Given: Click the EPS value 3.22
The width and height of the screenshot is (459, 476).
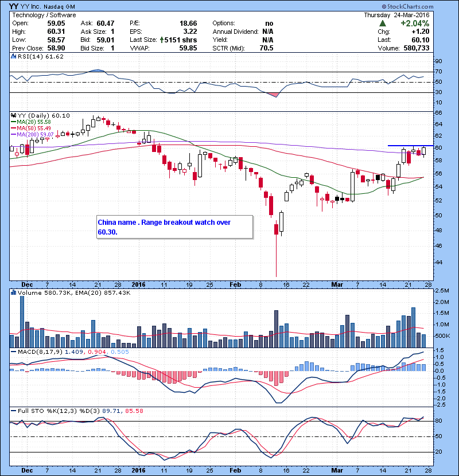Looking at the screenshot, I should tap(190, 32).
